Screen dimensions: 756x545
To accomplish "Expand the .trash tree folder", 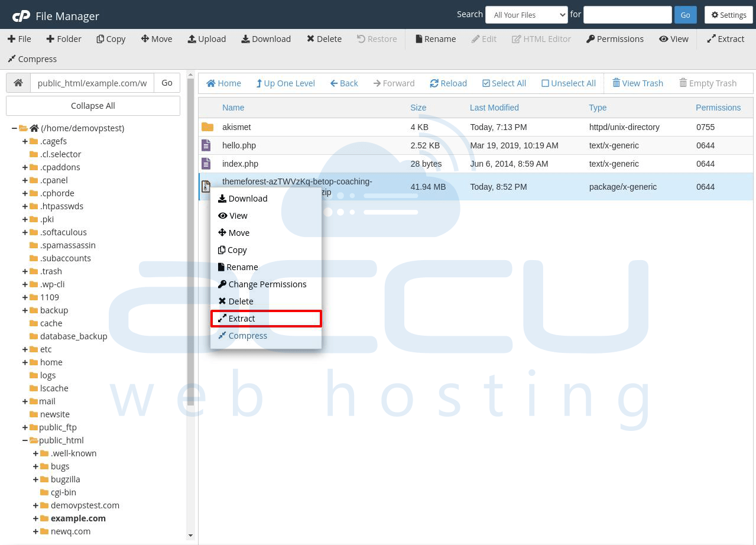I will tap(25, 271).
